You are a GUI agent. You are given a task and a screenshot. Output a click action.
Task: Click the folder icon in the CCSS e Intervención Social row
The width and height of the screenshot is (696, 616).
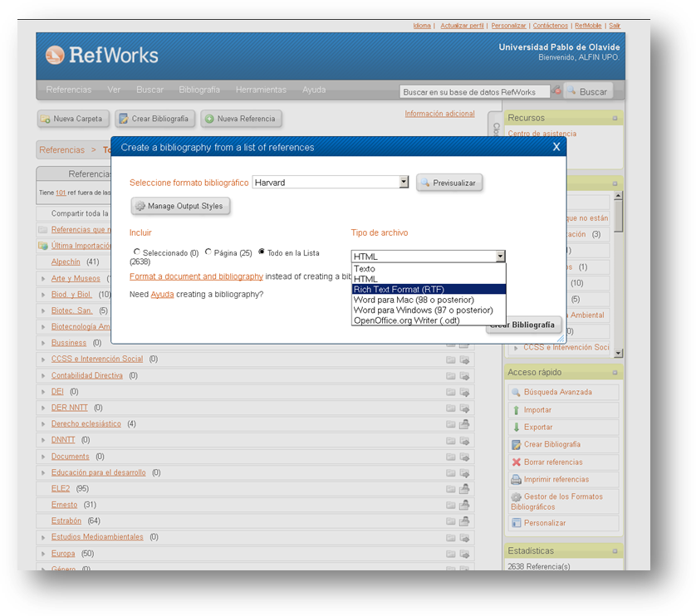(450, 359)
